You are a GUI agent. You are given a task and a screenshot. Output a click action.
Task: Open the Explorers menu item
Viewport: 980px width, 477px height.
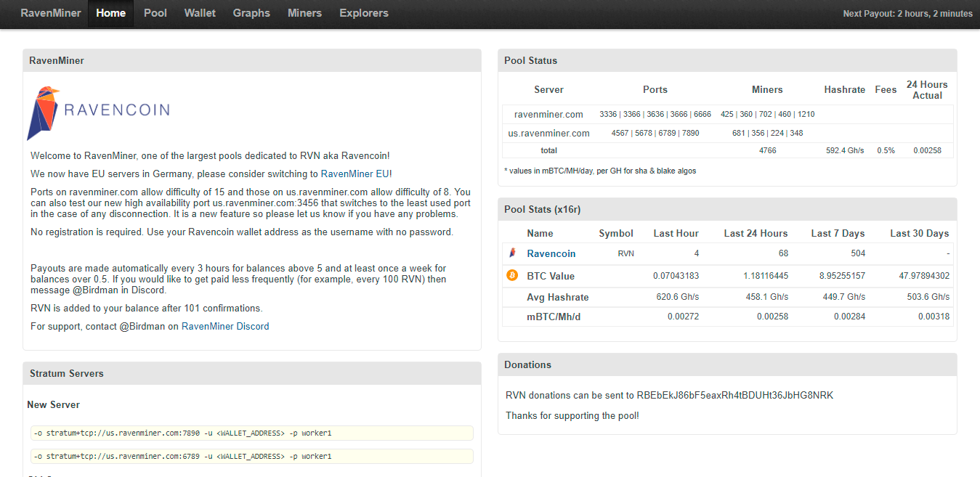pos(364,13)
